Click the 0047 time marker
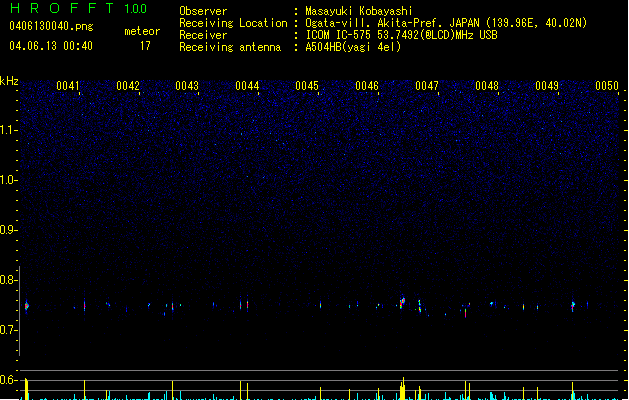The height and width of the screenshot is (400, 629). pos(427,86)
